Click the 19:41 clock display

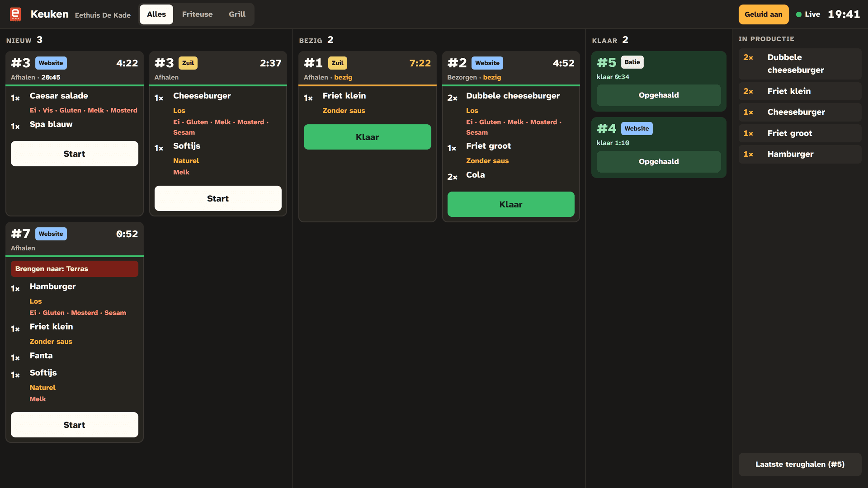[844, 14]
